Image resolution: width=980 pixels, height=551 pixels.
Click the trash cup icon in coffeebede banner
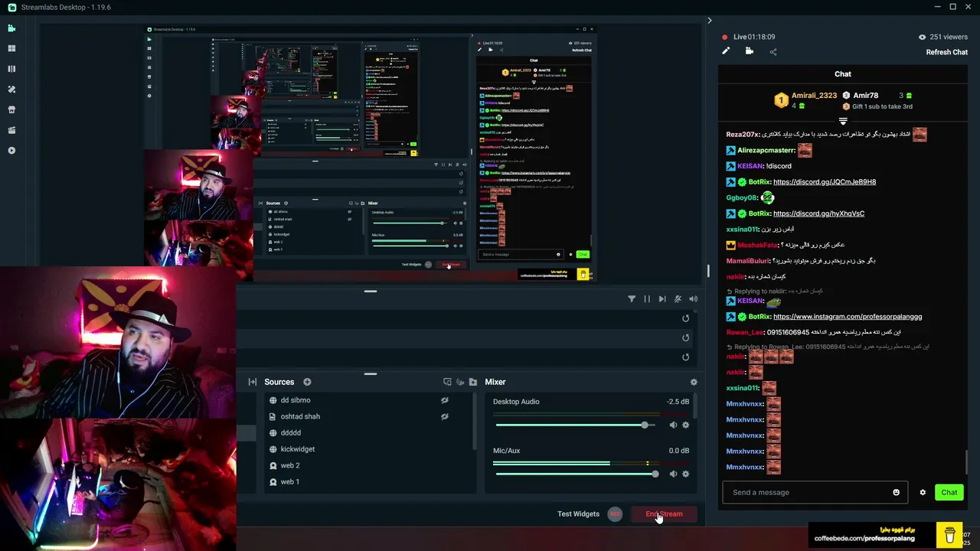tap(949, 534)
